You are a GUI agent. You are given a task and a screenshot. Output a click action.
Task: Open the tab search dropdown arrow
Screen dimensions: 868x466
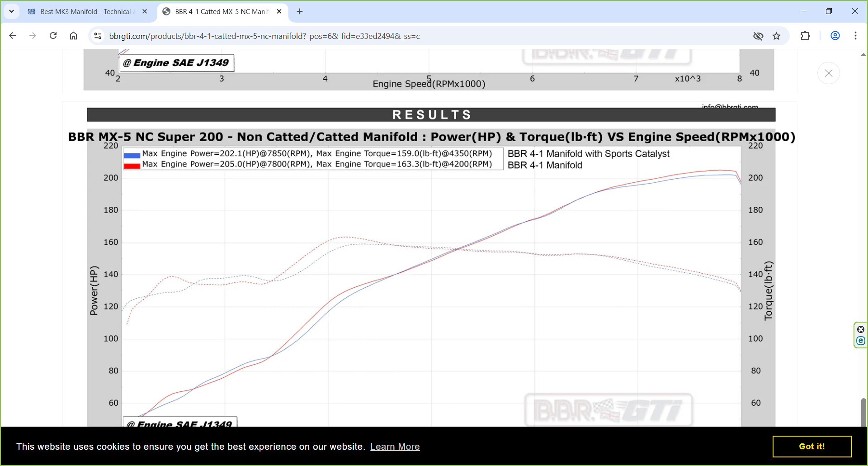tap(11, 11)
